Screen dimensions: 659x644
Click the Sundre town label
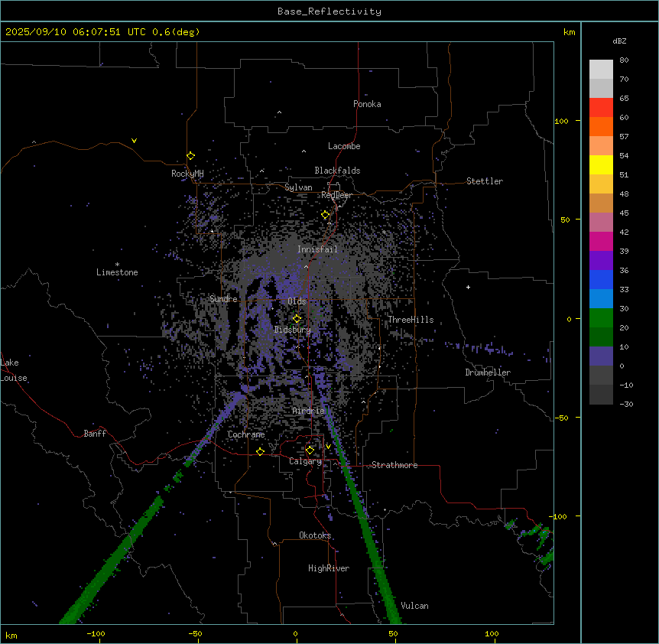[x=223, y=299]
